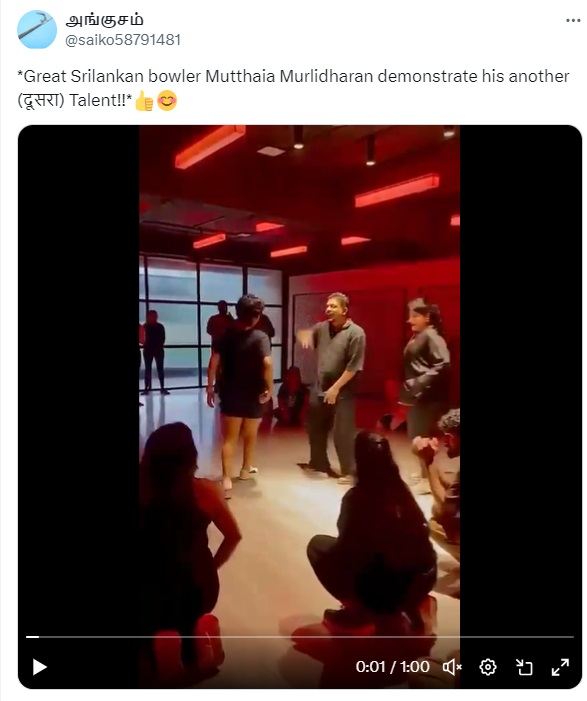Click the profile avatar of the poster
The width and height of the screenshot is (587, 701).
(37, 30)
